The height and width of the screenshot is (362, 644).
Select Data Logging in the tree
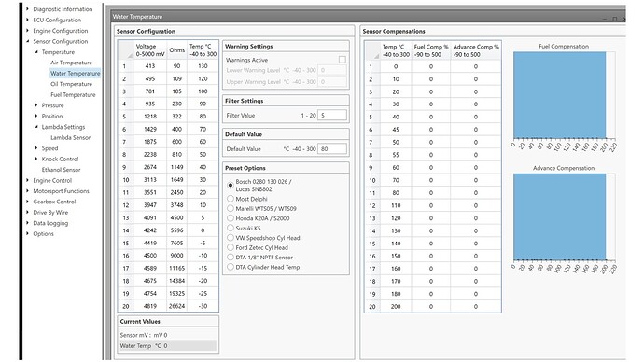tap(50, 223)
